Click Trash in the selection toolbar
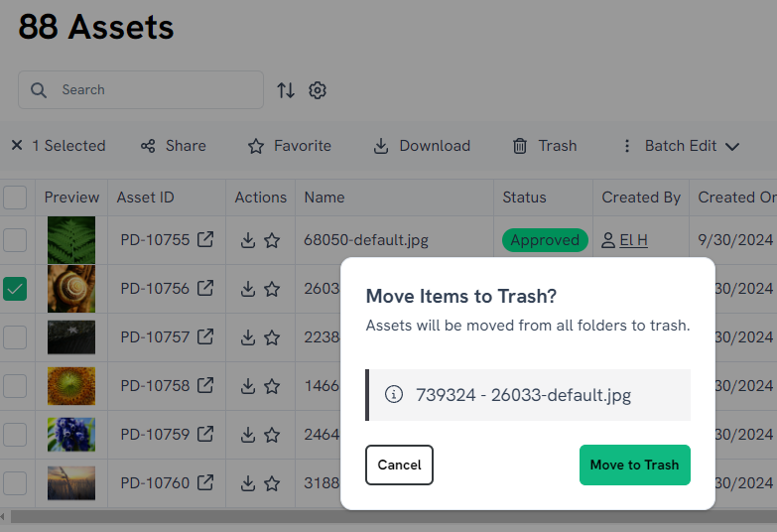The width and height of the screenshot is (777, 532). coord(545,146)
